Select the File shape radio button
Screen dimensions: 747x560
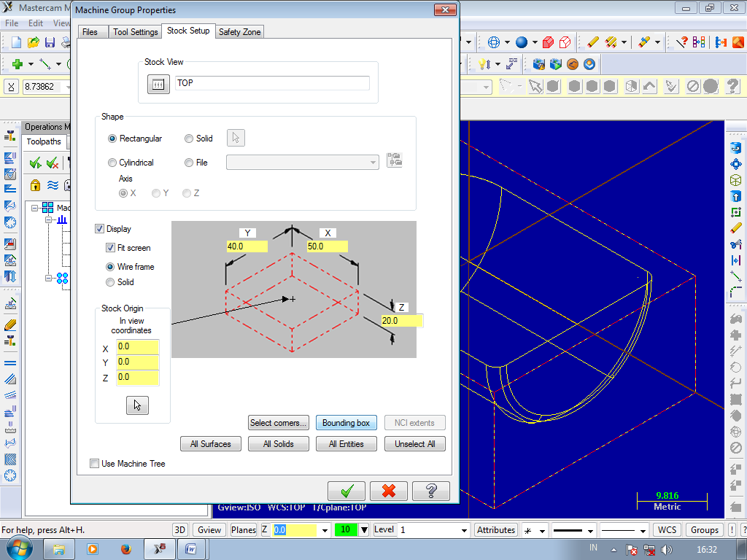tap(189, 163)
